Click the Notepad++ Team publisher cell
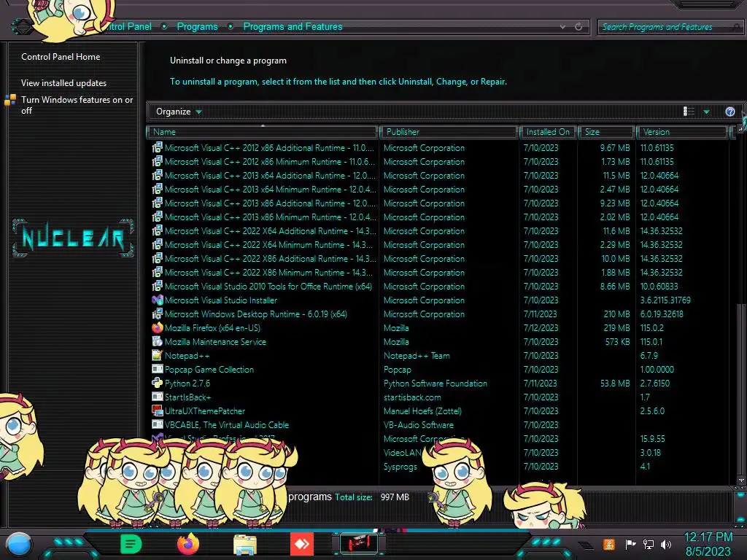Image resolution: width=747 pixels, height=560 pixels. pyautogui.click(x=417, y=355)
